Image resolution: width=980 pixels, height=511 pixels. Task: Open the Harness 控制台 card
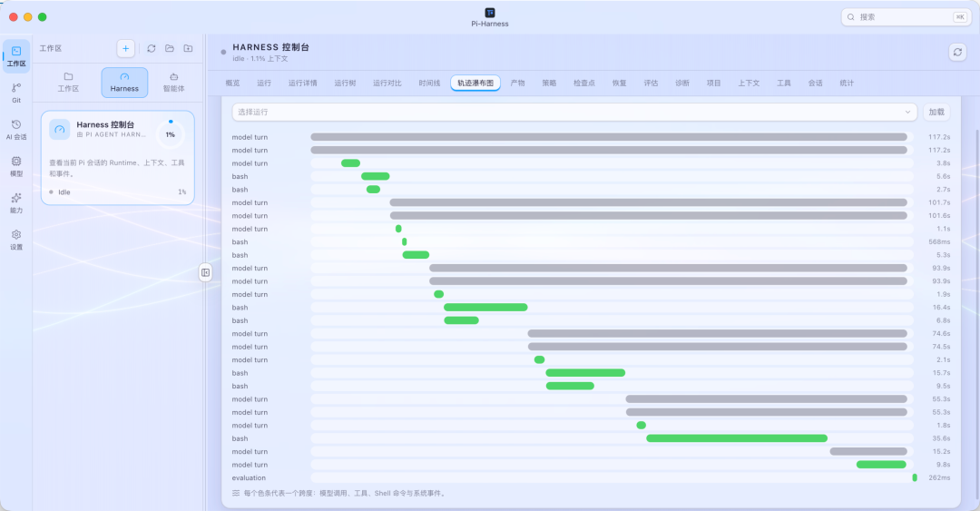point(117,158)
